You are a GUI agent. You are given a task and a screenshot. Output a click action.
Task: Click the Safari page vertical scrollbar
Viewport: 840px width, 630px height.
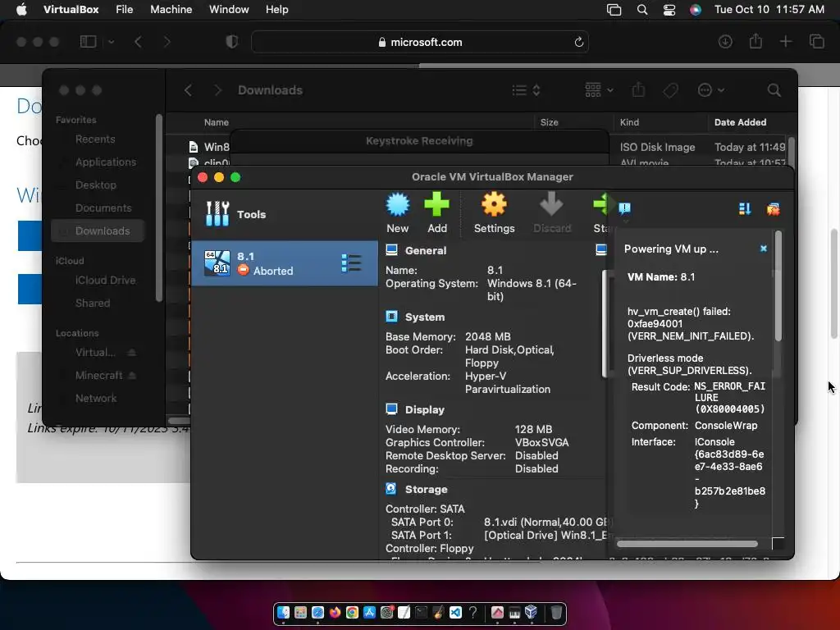click(x=833, y=283)
